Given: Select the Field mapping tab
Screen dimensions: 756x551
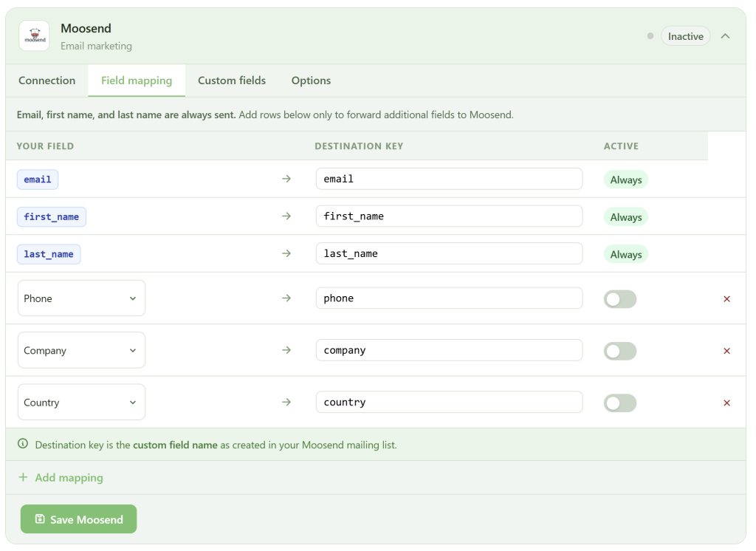Looking at the screenshot, I should pos(137,81).
